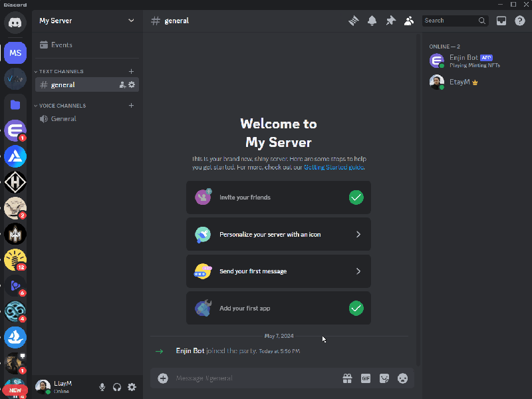Open the threads icon in the header
Image resolution: width=532 pixels, height=399 pixels.
point(353,21)
